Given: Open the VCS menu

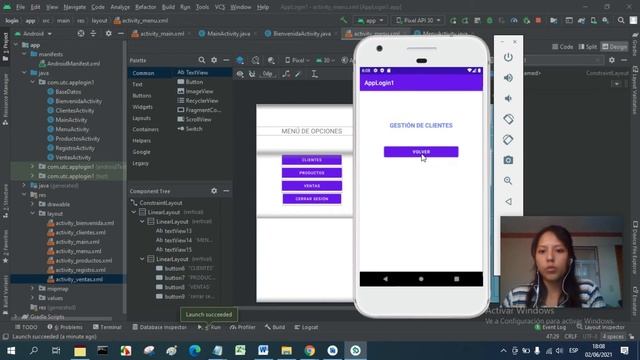Looking at the screenshot, I should [x=220, y=7].
